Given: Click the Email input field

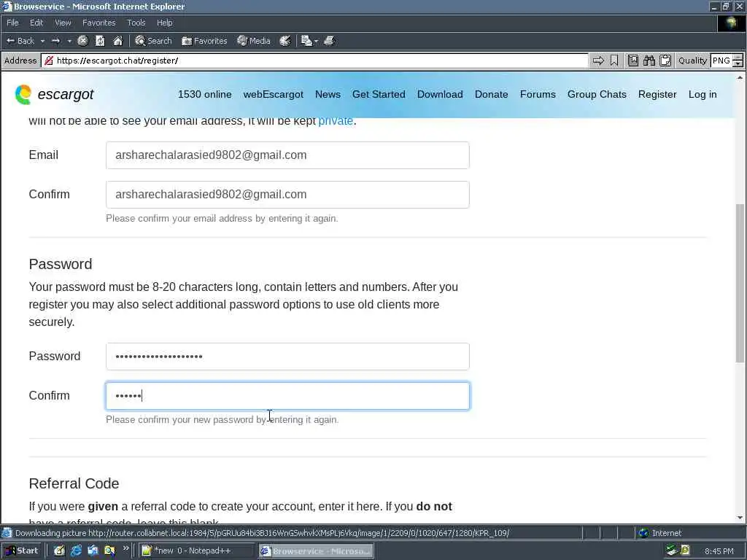Looking at the screenshot, I should (x=287, y=155).
